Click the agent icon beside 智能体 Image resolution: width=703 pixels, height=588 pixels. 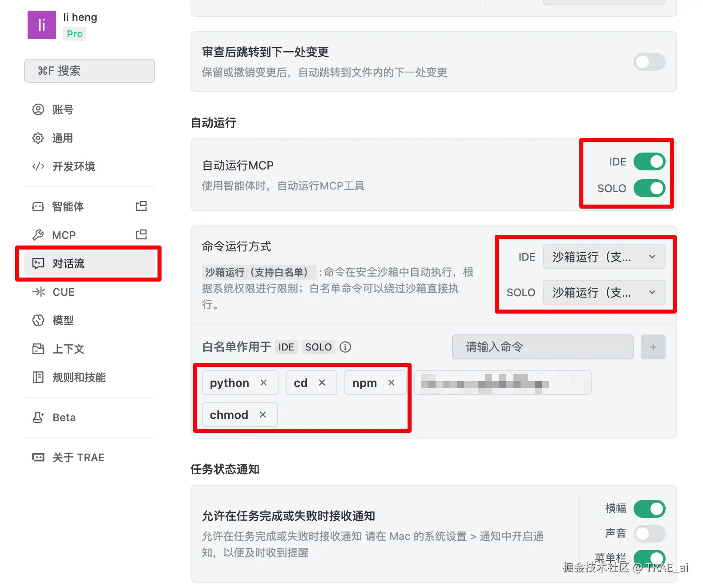(38, 206)
